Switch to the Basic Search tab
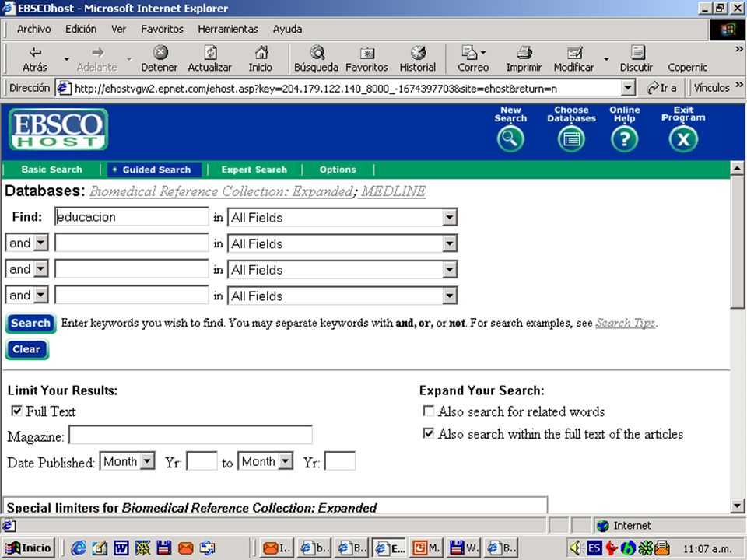The image size is (747, 560). [x=51, y=170]
